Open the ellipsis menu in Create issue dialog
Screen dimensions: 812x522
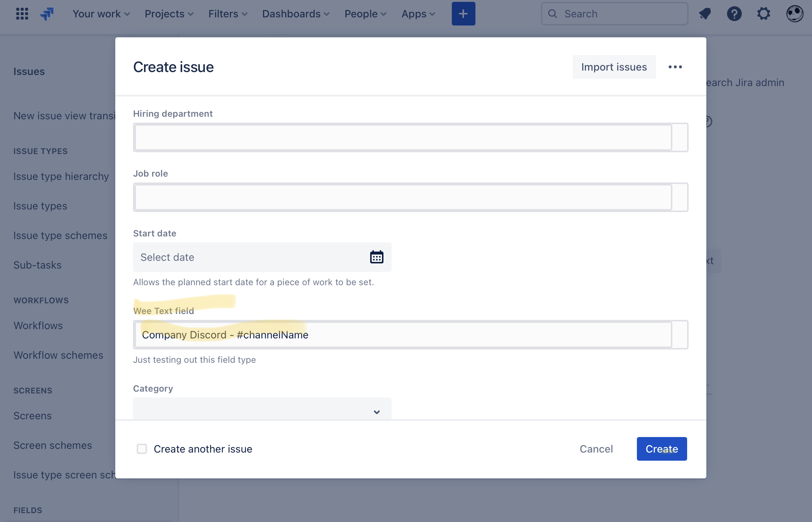point(675,67)
